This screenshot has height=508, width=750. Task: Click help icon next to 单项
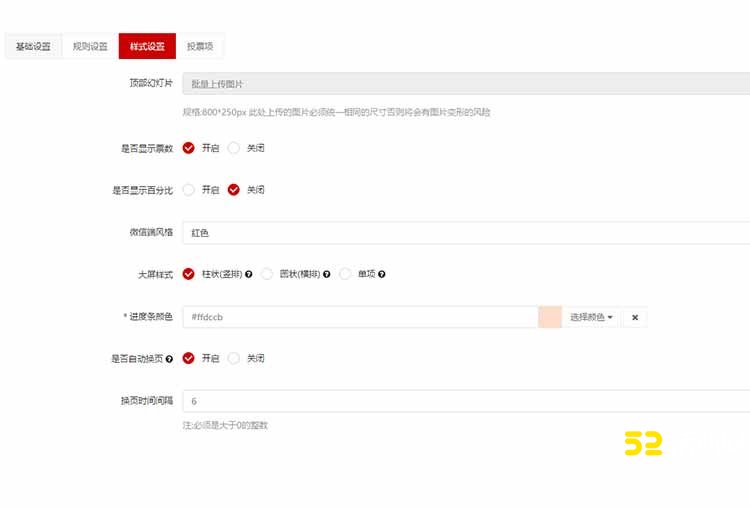click(x=381, y=274)
